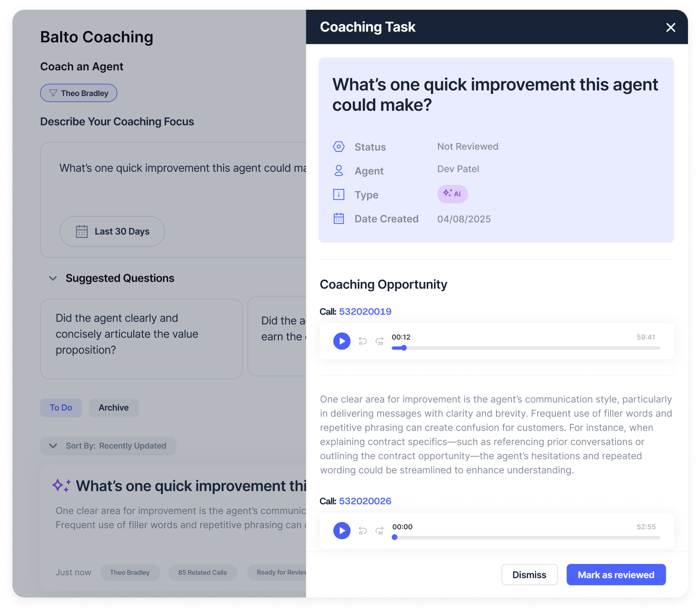Switch to the Archive tab
The width and height of the screenshot is (700, 613).
(x=113, y=408)
